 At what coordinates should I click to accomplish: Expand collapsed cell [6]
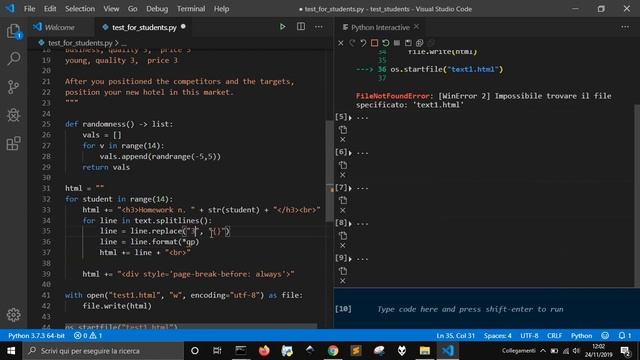[350, 153]
